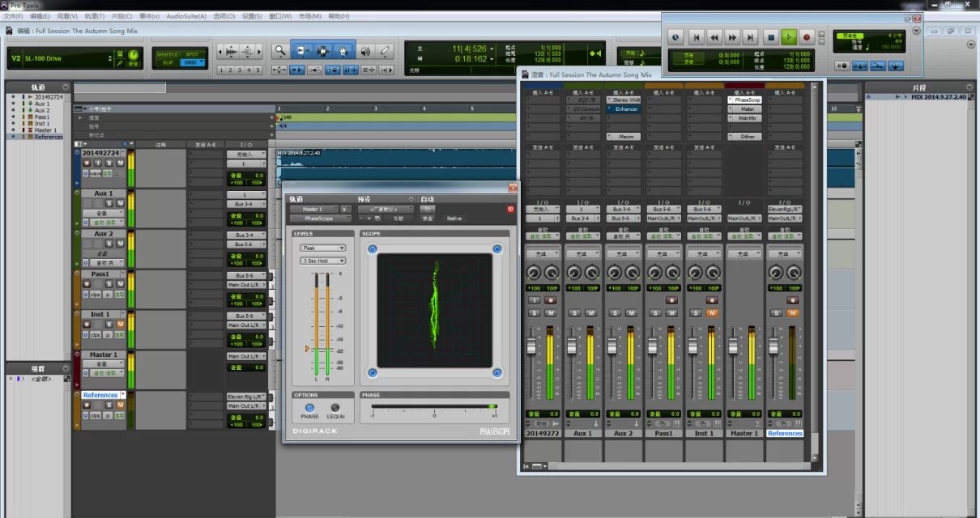
Task: Mute the Inst 1 track in Edit window
Action: pos(120,325)
